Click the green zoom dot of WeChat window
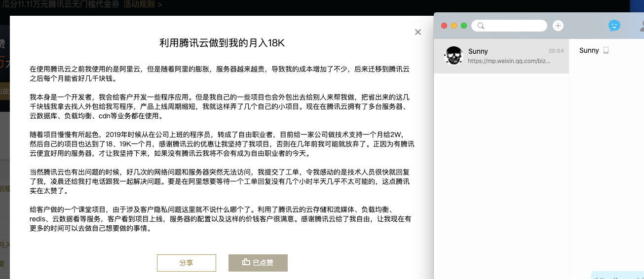Screen dimensions: 644x279 click(x=464, y=26)
